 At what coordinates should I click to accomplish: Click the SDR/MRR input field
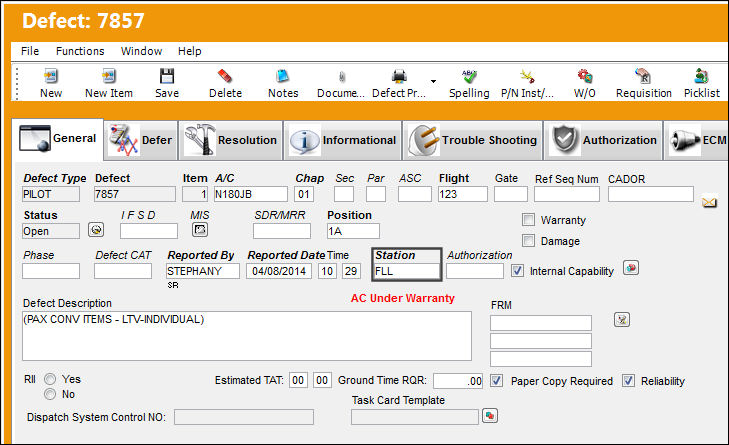(x=282, y=231)
